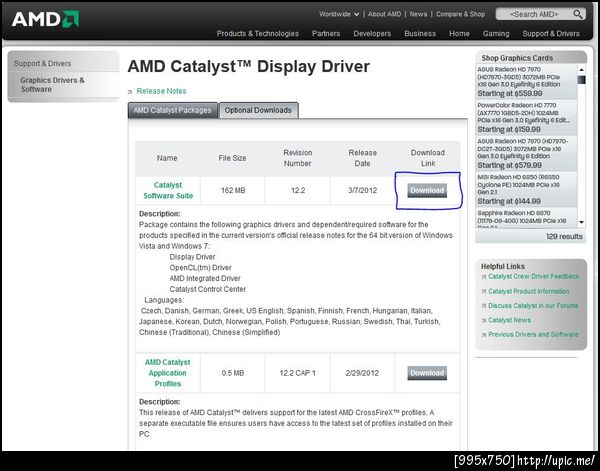Download Catalyst Software Suite 12.2
The height and width of the screenshot is (471, 600).
click(427, 190)
